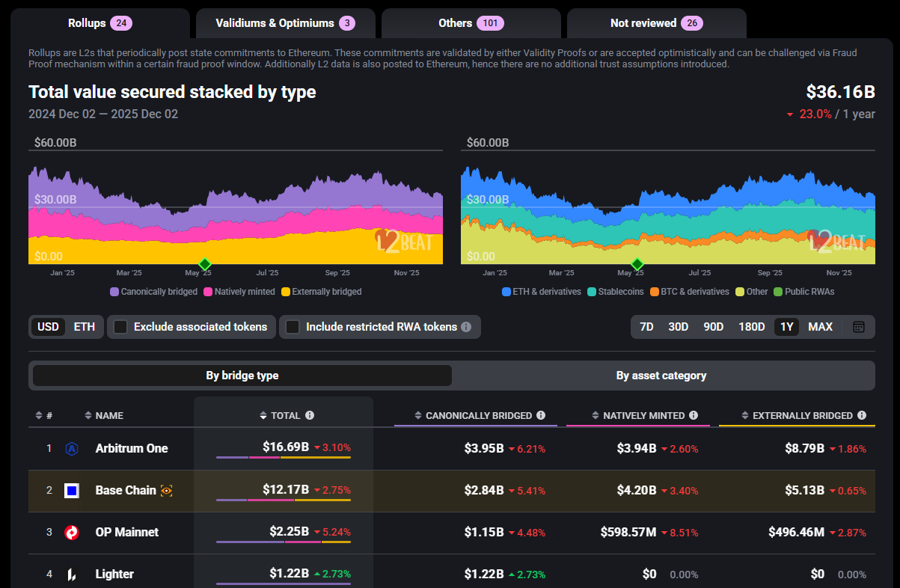Click the green diamond marker on left chart

click(x=203, y=264)
